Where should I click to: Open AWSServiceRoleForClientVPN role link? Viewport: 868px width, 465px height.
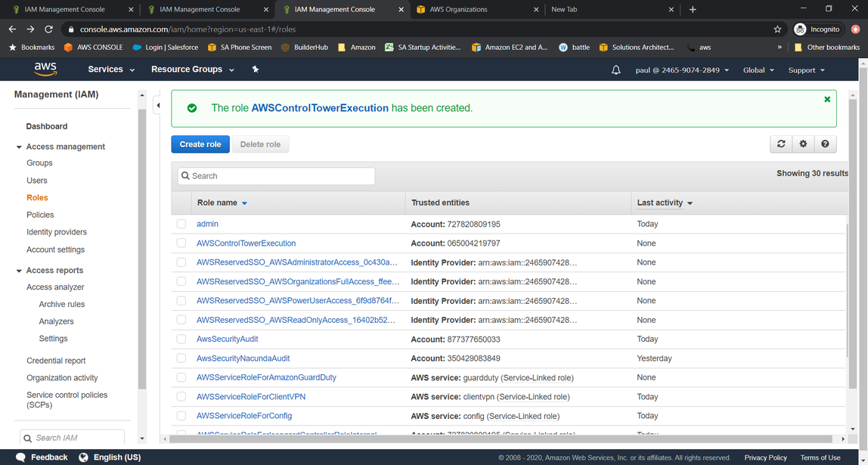(x=251, y=396)
